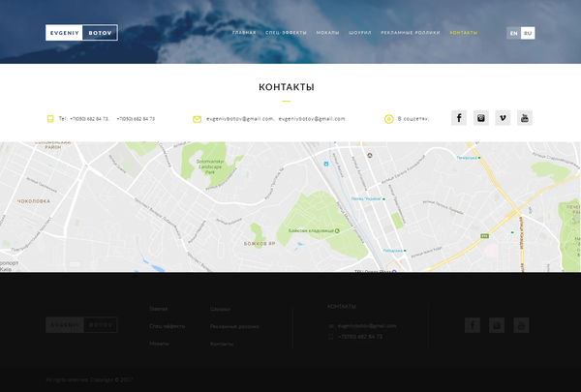581x392 pixels.
Task: Open the Facebook icon in the footer
Action: 473,325
